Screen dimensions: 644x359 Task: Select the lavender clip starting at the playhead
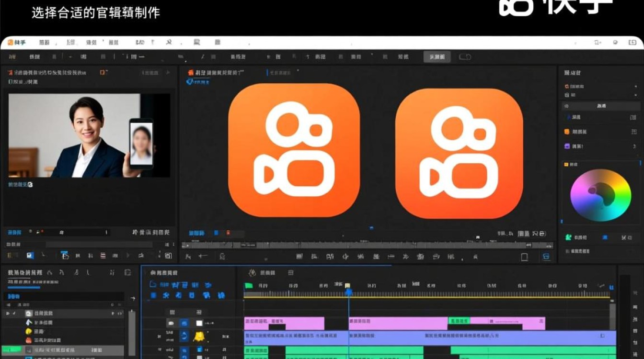(482, 337)
